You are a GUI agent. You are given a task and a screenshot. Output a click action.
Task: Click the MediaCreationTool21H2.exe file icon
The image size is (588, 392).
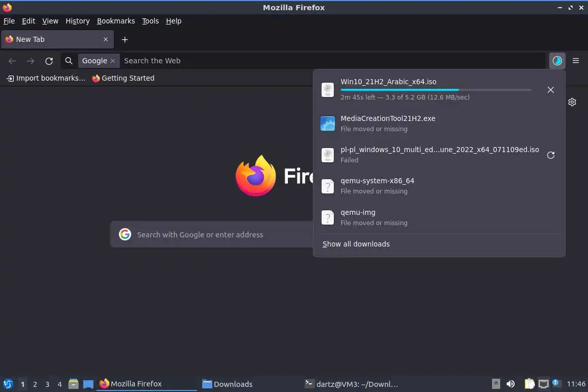click(x=327, y=124)
